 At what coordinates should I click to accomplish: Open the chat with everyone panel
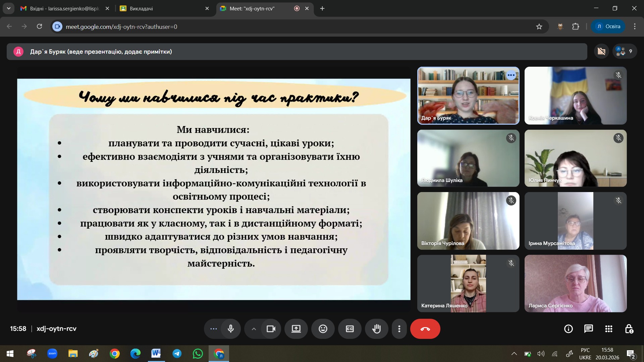(x=588, y=329)
